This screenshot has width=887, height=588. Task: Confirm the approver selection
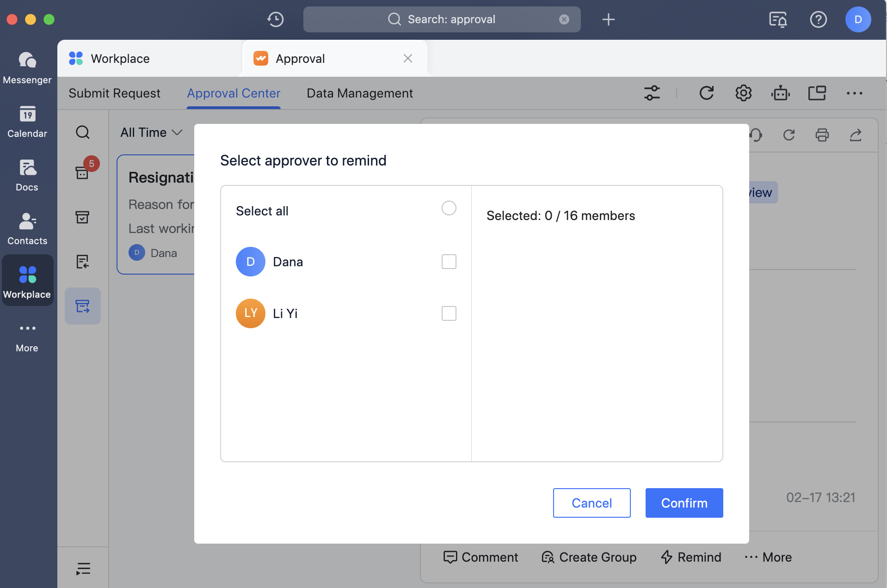pos(684,503)
